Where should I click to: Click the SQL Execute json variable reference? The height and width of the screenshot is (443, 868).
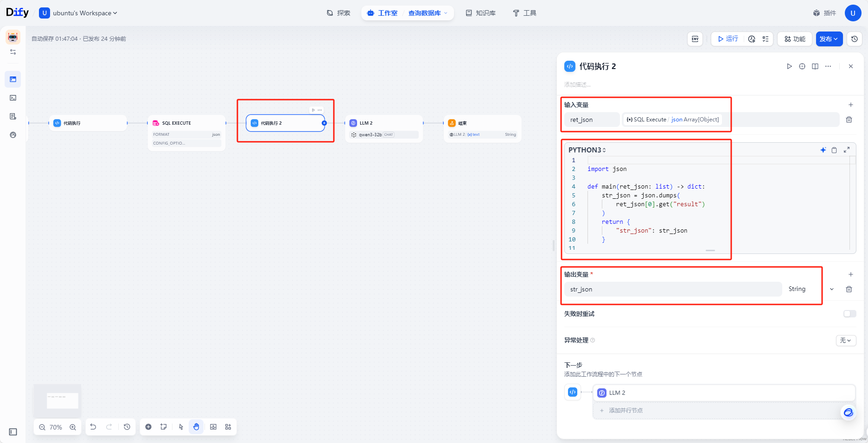click(x=672, y=120)
